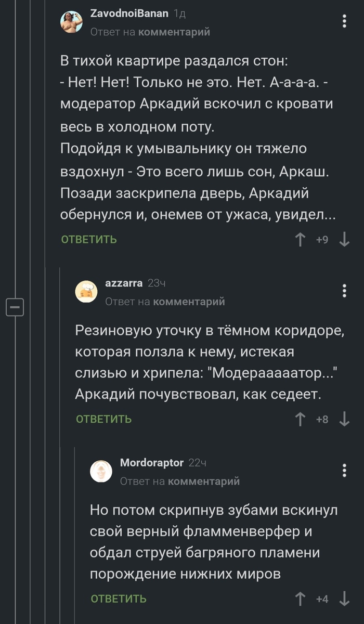Open three-dot menu on azzarra's comment
Image resolution: width=364 pixels, height=624 pixels.
coord(344,291)
